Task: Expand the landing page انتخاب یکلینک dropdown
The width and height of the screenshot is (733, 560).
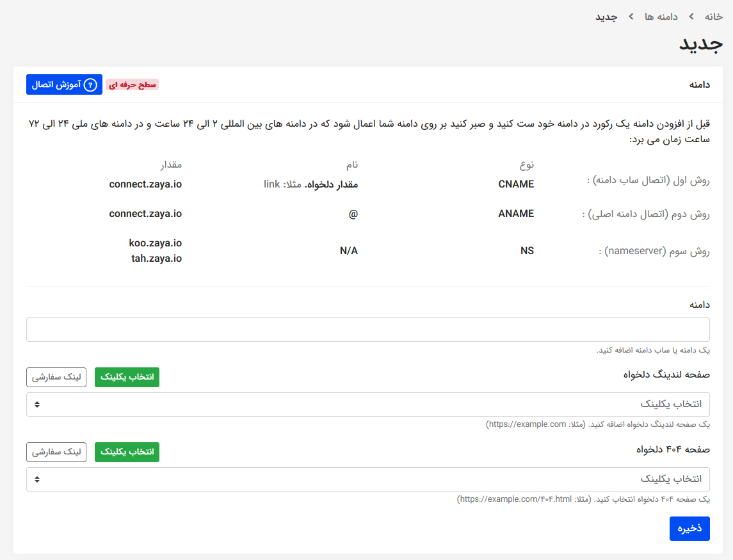Action: [367, 404]
